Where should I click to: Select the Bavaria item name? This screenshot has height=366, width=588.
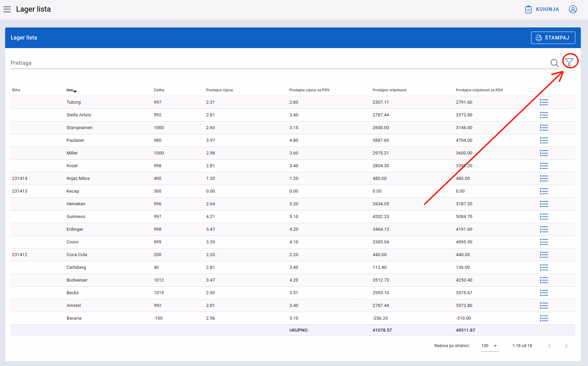74,318
